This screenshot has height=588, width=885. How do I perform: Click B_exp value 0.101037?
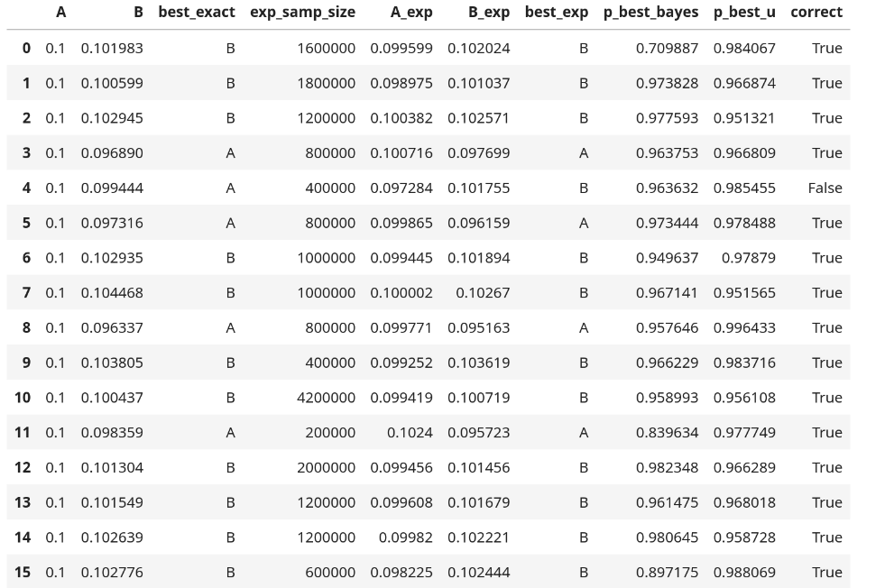479,84
